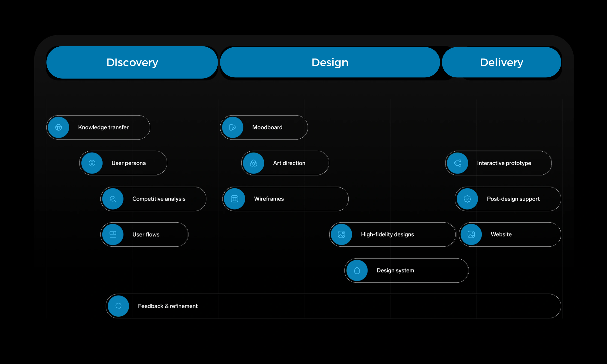Image resolution: width=607 pixels, height=364 pixels.
Task: Click the High-fidelity designs label
Action: coord(388,234)
